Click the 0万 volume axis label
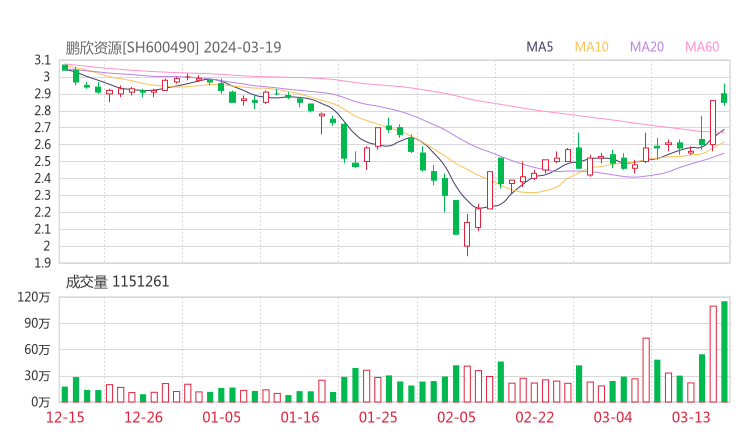This screenshot has height=440, width=740. (41, 402)
